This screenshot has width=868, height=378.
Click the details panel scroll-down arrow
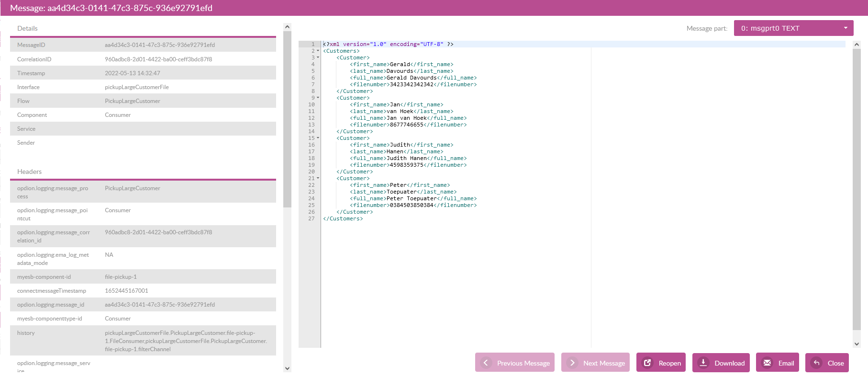point(287,368)
